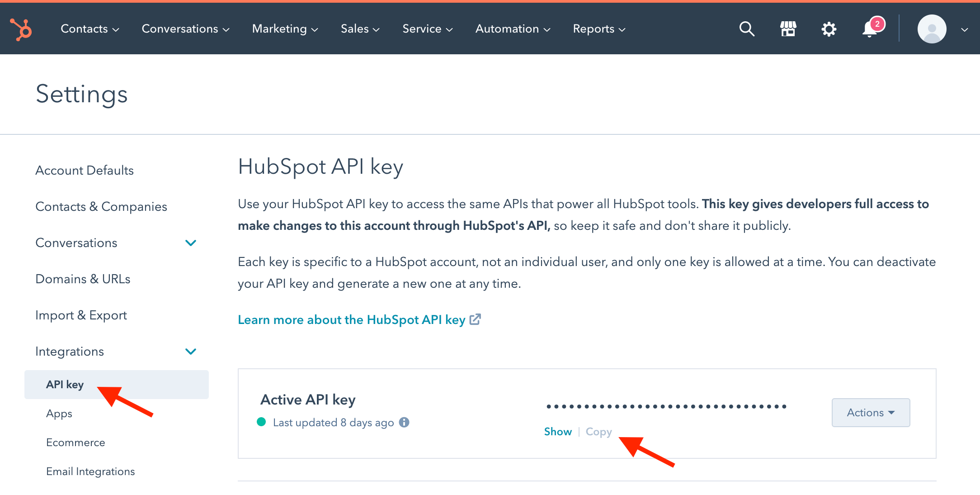Open the Automation navigation menu
This screenshot has height=495, width=980.
pos(513,29)
